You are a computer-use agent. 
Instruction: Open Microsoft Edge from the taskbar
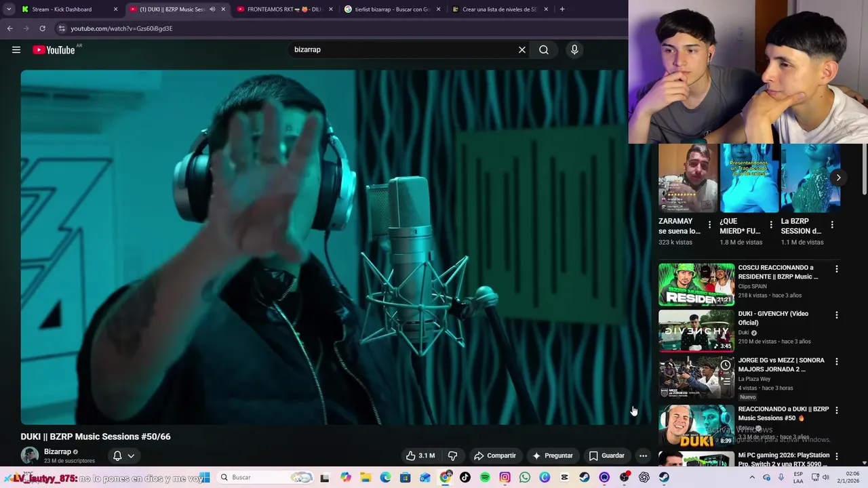point(385,477)
